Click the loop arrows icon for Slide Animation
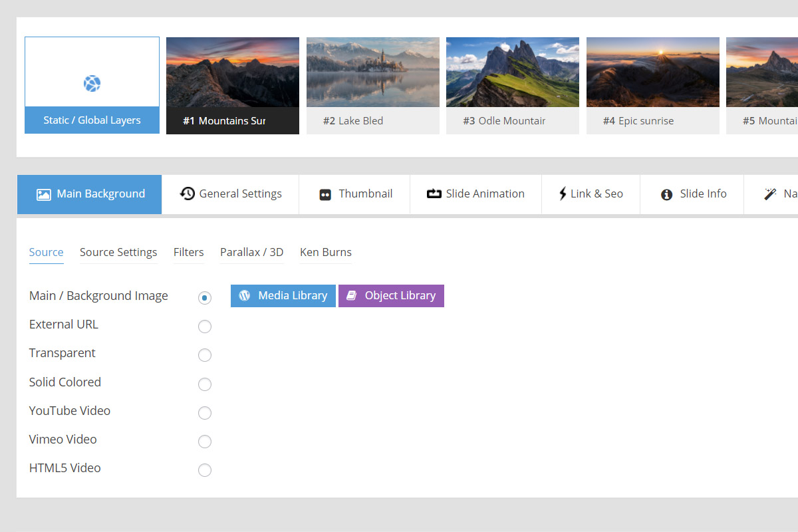This screenshot has height=532, width=798. 434,194
